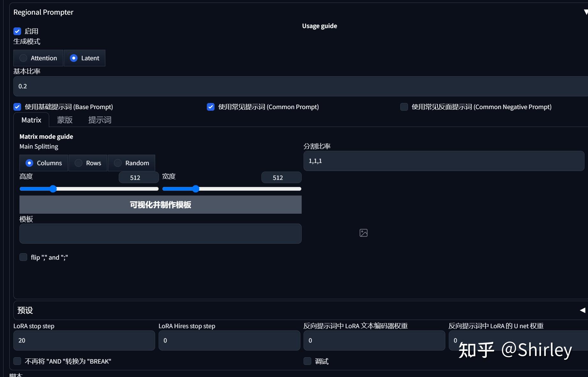The width and height of the screenshot is (588, 377).
Task: Switch to the 蒙版 tab
Action: (x=65, y=120)
